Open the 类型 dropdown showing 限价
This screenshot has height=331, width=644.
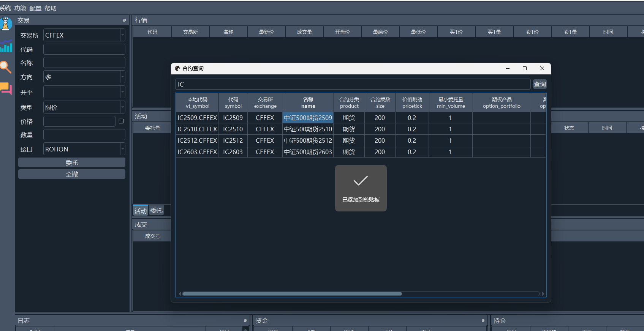84,107
